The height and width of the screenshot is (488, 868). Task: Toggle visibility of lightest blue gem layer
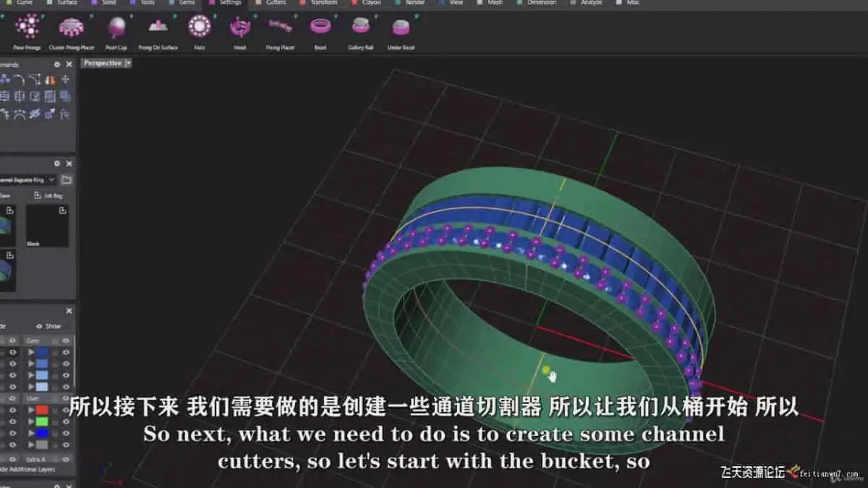tap(66, 387)
